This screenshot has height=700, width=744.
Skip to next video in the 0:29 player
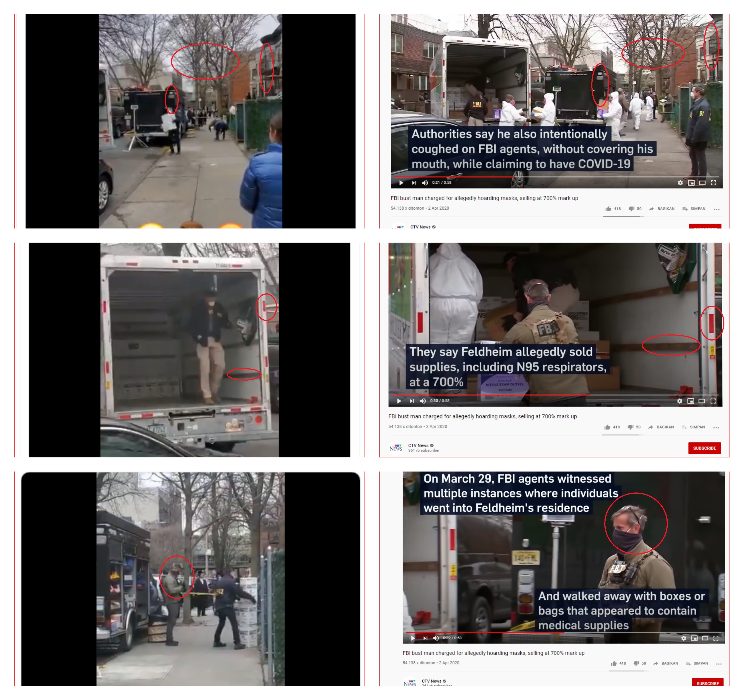tap(425, 638)
